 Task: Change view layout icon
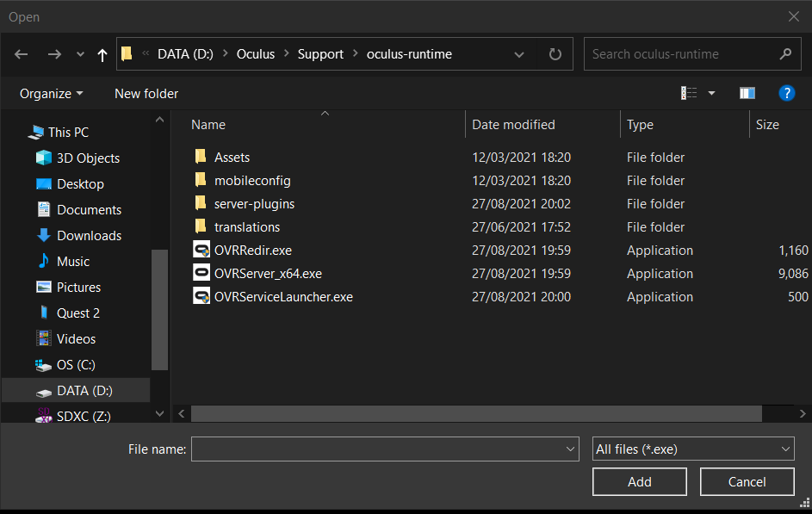pos(688,93)
